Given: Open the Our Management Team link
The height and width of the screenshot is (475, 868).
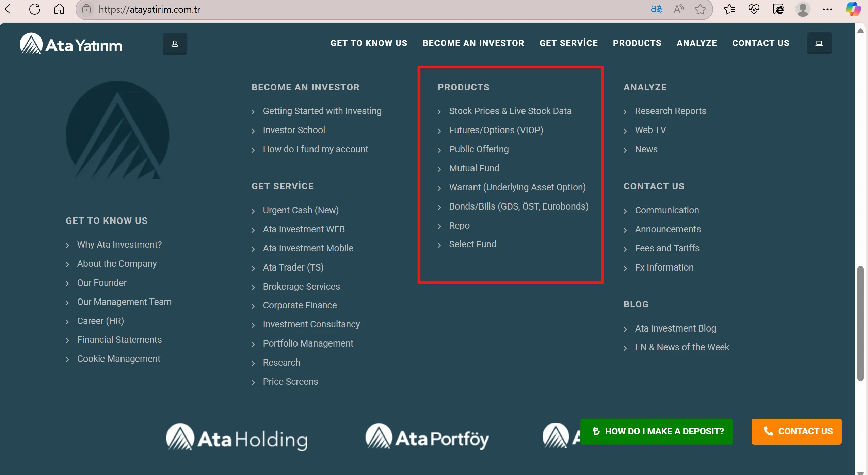Looking at the screenshot, I should click(124, 302).
